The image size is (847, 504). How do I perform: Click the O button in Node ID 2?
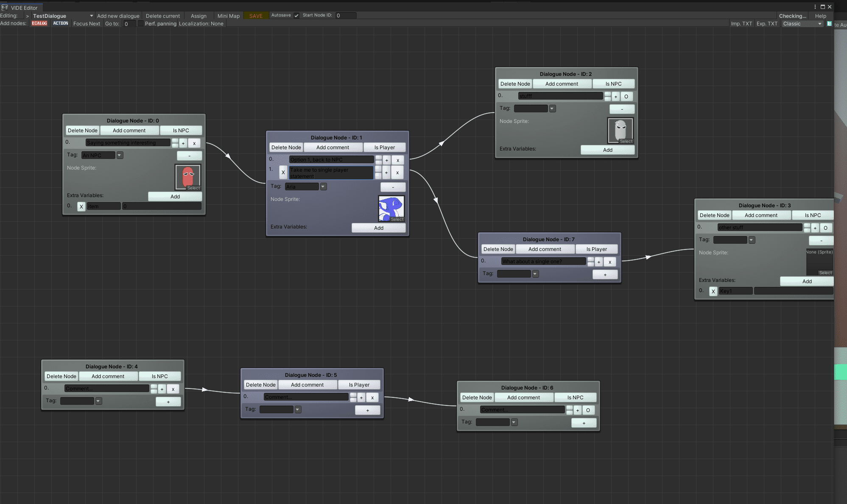[x=626, y=97]
